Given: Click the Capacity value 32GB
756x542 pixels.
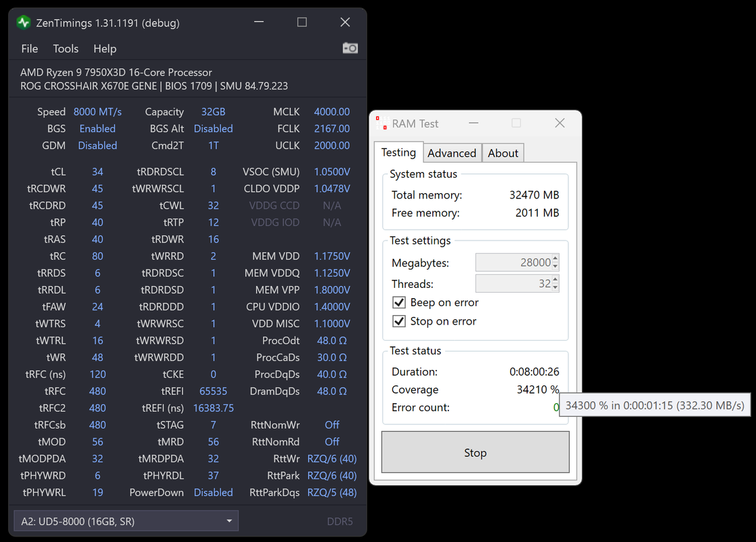Looking at the screenshot, I should pos(213,112).
